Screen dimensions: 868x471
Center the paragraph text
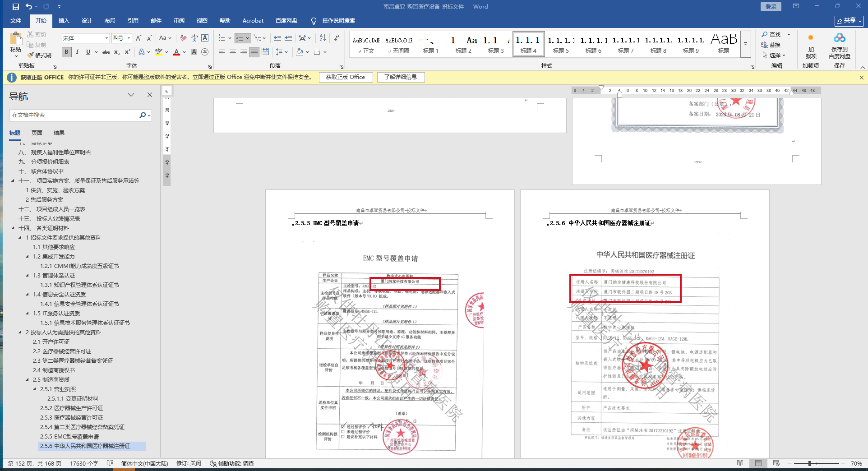[232, 52]
